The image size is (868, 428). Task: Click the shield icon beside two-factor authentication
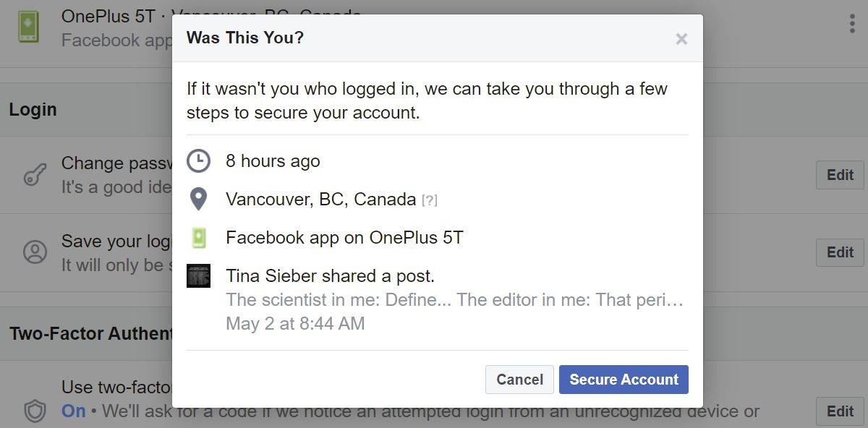click(x=35, y=411)
